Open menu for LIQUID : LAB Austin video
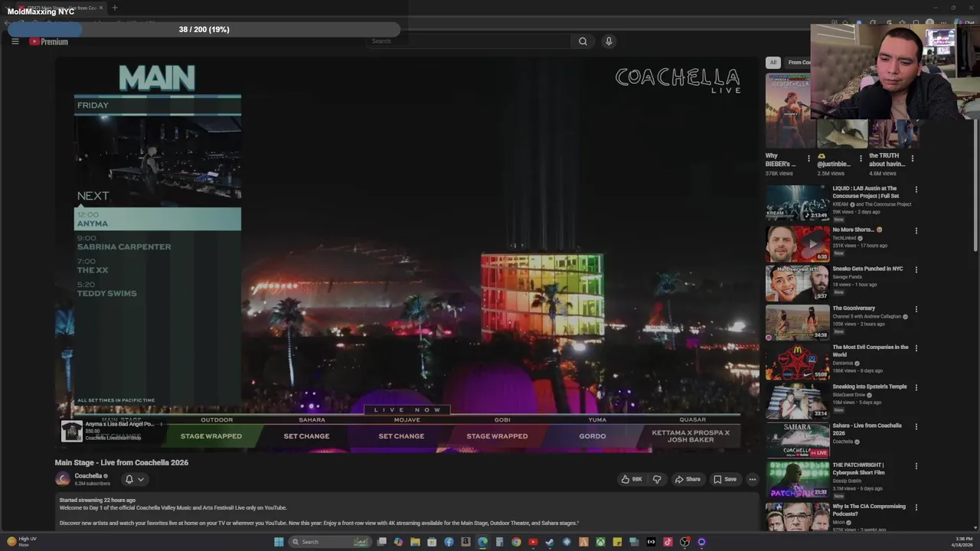Screen dimensions: 980x551 pyautogui.click(x=916, y=189)
